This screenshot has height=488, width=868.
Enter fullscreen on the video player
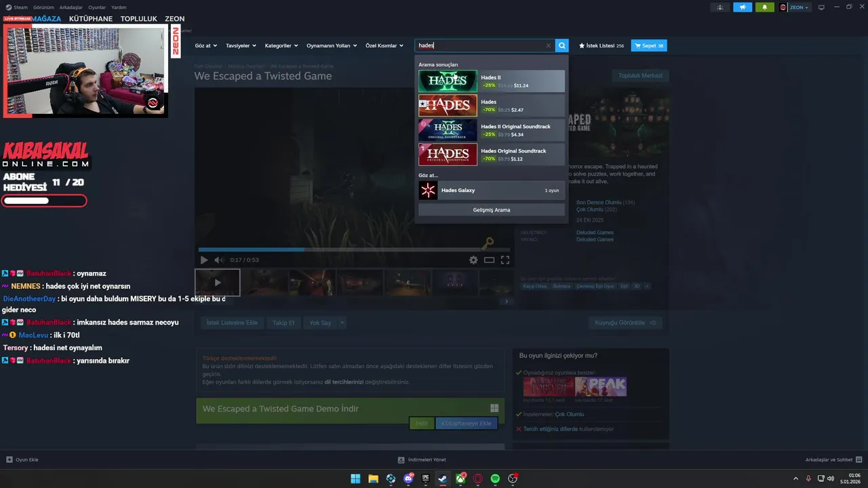coord(505,260)
